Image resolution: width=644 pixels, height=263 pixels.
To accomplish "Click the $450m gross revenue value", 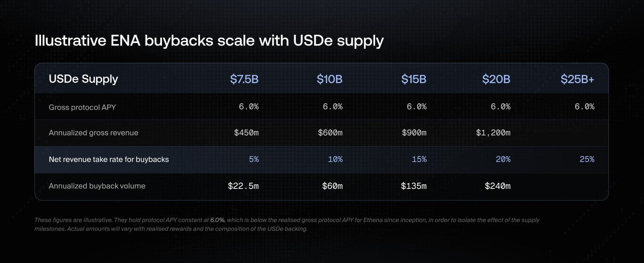I will point(246,133).
